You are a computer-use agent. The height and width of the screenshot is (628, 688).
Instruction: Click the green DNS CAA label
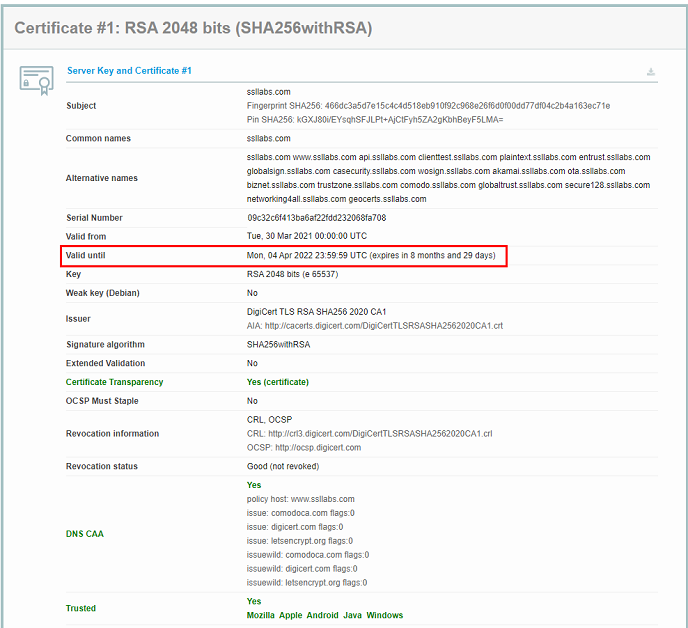[x=85, y=534]
